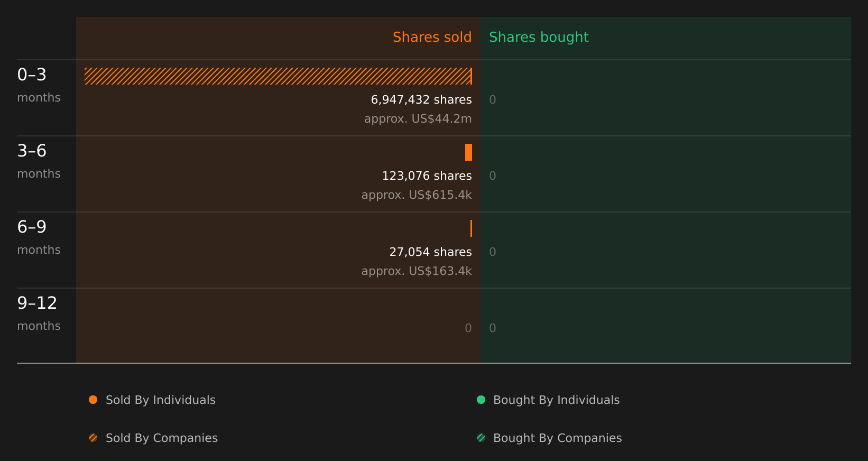Viewport: 868px width, 461px height.
Task: Click the Shares sold column header
Action: tap(432, 37)
